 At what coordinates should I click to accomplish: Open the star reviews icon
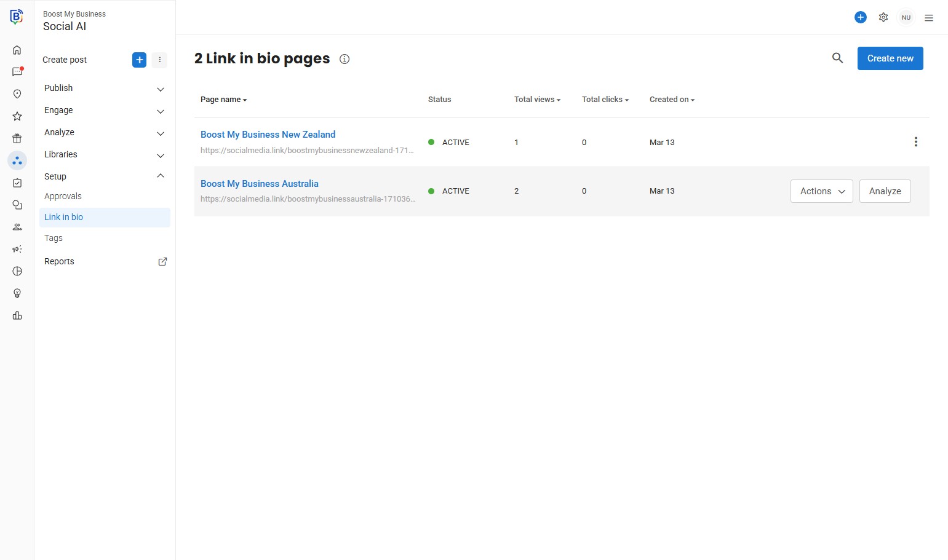point(17,116)
